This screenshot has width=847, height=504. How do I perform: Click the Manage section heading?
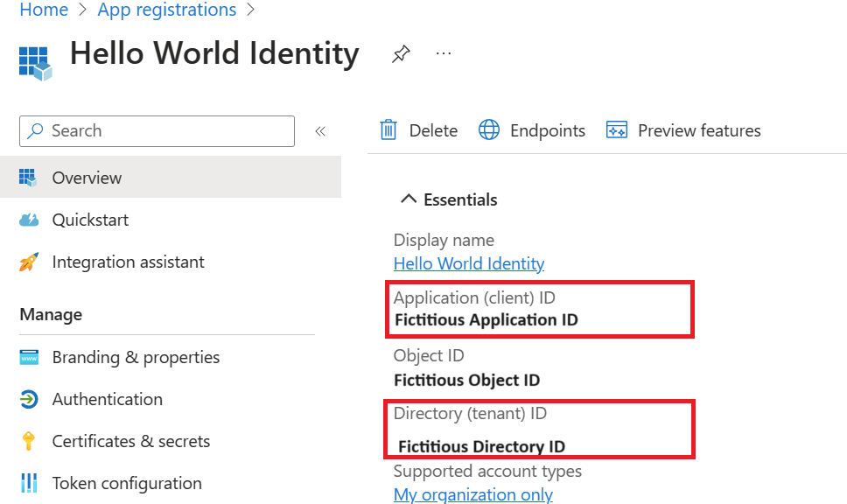point(51,314)
